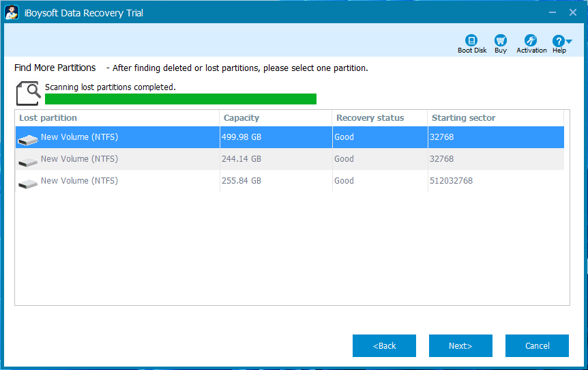Click the scan magnifier document icon
Viewport: 588px width, 370px height.
(x=28, y=93)
